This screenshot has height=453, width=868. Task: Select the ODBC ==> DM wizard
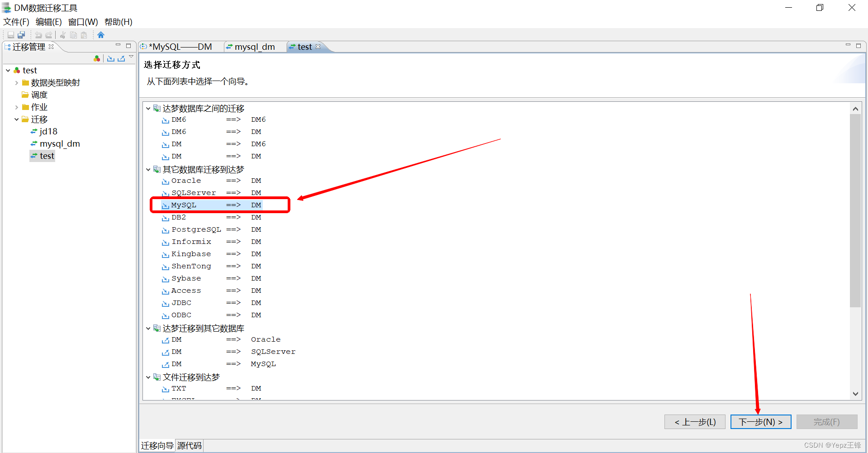pyautogui.click(x=212, y=315)
